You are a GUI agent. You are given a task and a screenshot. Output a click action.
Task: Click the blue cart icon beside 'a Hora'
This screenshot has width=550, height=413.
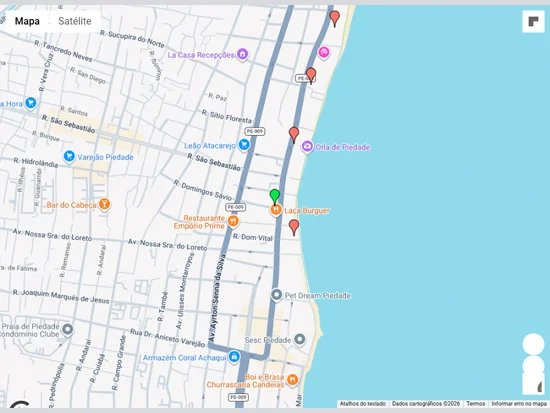pyautogui.click(x=31, y=103)
